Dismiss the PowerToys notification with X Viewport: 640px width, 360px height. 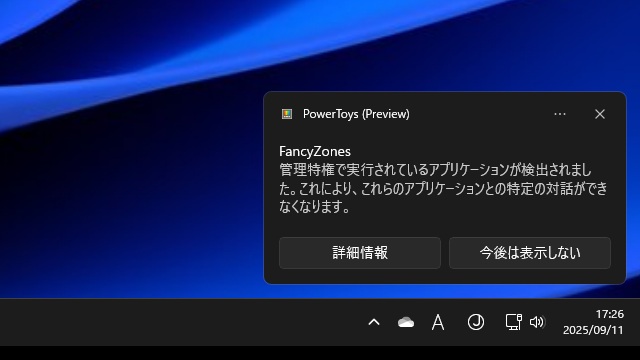[600, 114]
